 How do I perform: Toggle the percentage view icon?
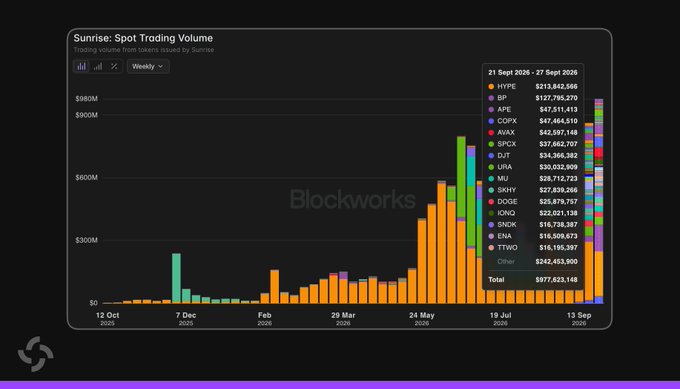coord(114,66)
